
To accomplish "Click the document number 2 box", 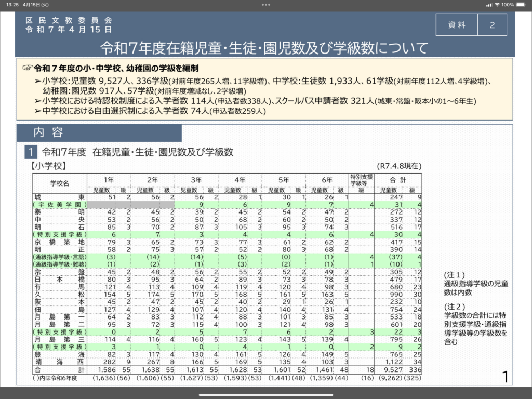I will click(x=493, y=25).
